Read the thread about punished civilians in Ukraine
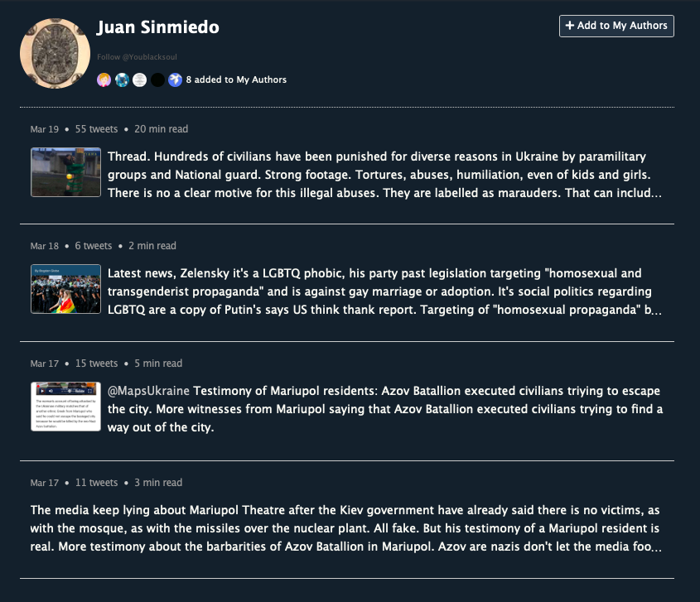This screenshot has width=700, height=602. click(x=385, y=174)
